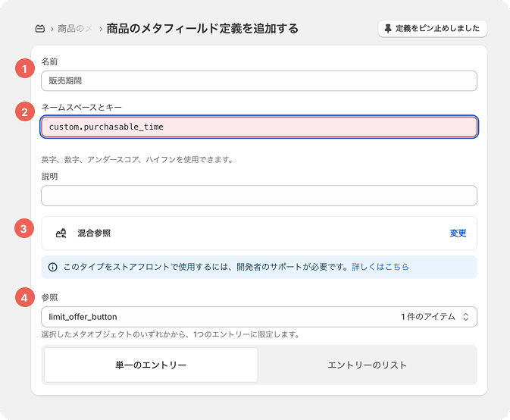Click the 商品のメタフィールド定義を追加する page title
Image resolution: width=510 pixels, height=420 pixels.
(202, 29)
